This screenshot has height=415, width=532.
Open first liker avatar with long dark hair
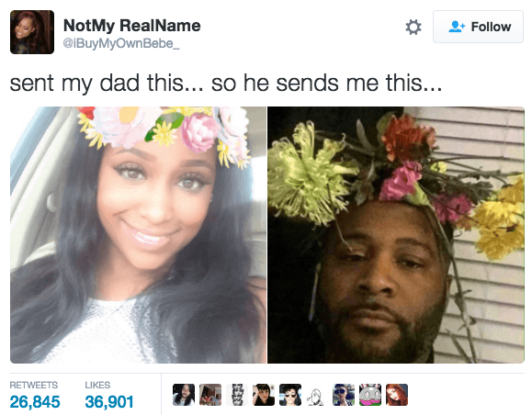tap(184, 395)
